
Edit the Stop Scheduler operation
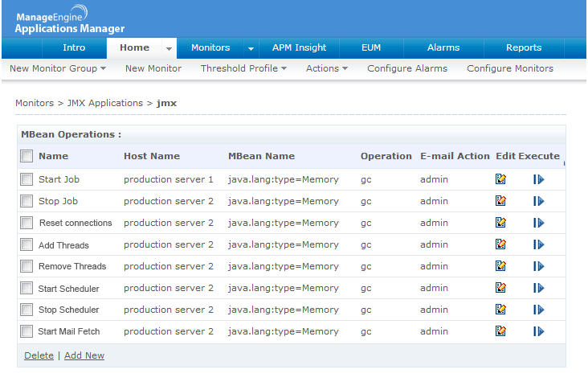(500, 310)
